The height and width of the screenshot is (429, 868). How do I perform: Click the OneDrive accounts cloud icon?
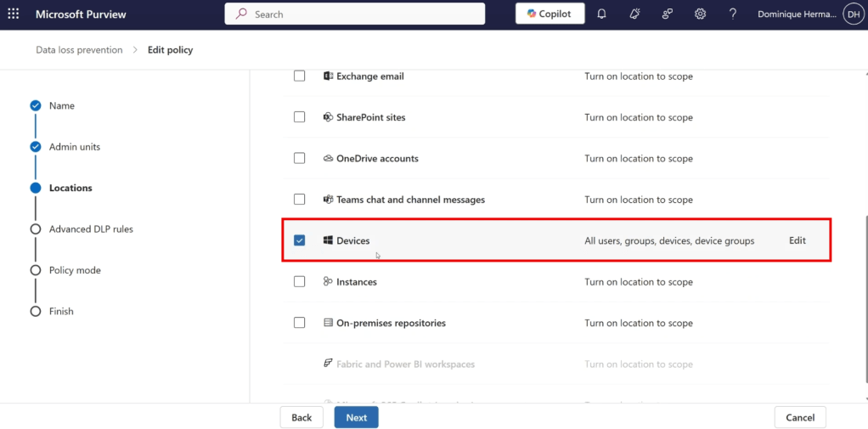pyautogui.click(x=328, y=159)
